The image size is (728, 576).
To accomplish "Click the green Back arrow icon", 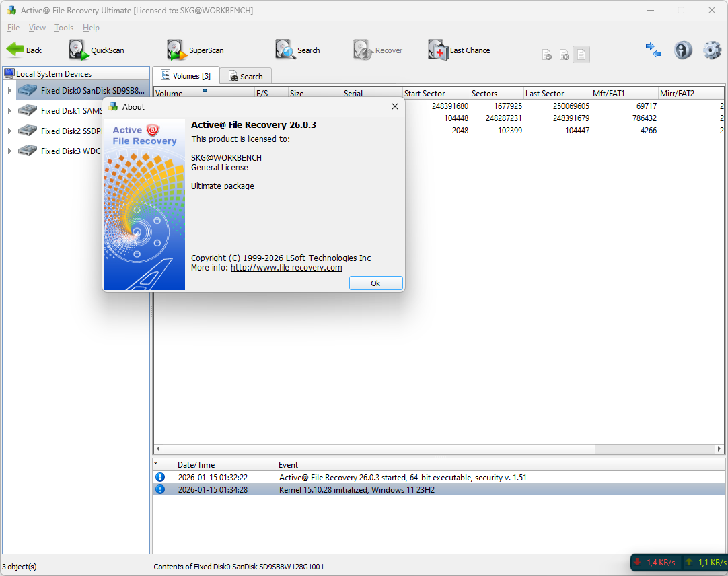I will pyautogui.click(x=15, y=50).
